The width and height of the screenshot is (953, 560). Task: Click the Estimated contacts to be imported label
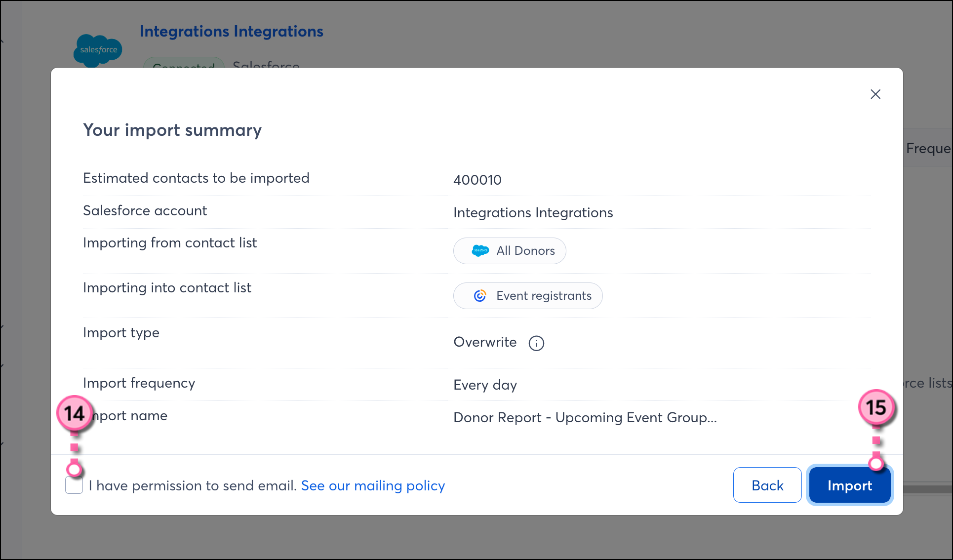196,178
